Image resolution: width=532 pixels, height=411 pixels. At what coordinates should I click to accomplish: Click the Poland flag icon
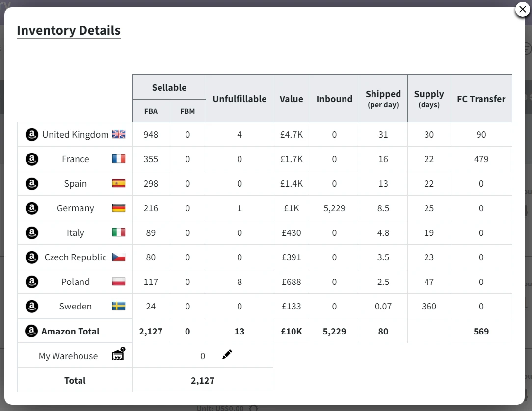(119, 282)
